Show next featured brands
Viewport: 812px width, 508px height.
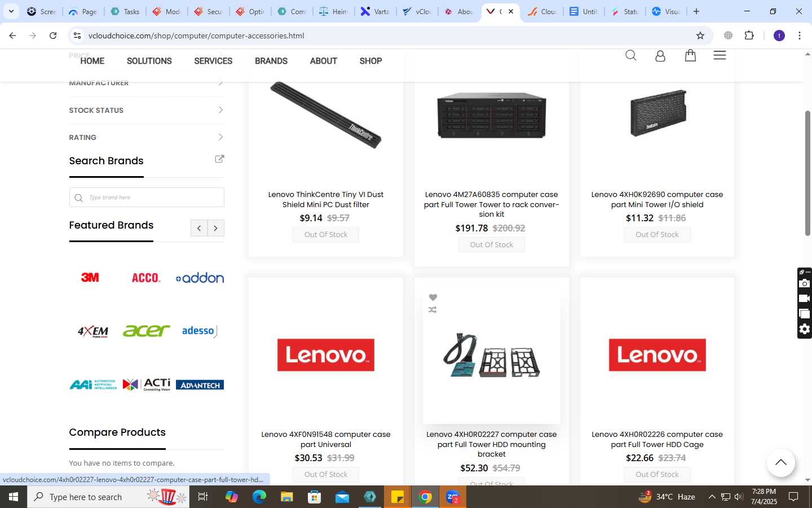216,228
